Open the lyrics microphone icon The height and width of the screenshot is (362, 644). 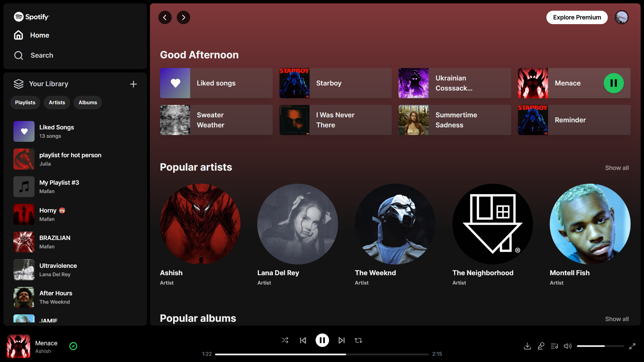click(x=541, y=346)
